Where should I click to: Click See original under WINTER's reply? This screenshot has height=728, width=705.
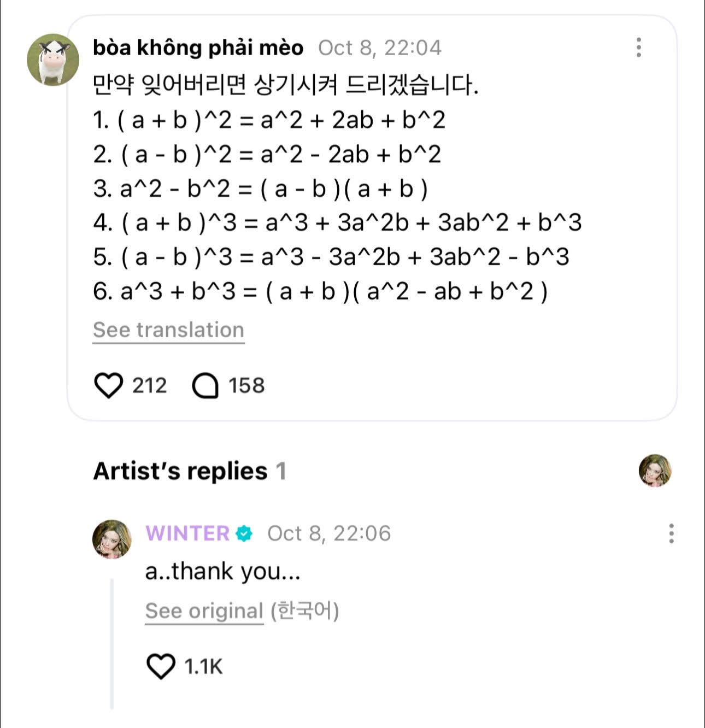tap(204, 610)
